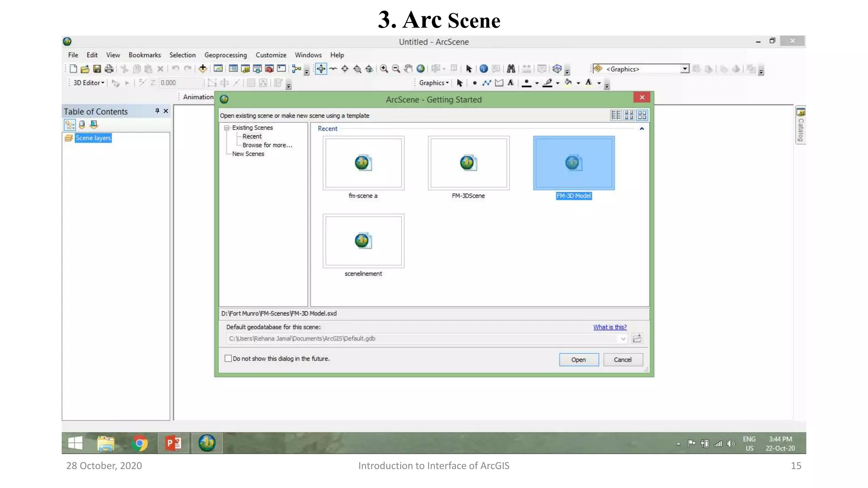Click the Add Data button
The width and height of the screenshot is (868, 488).
click(x=203, y=69)
